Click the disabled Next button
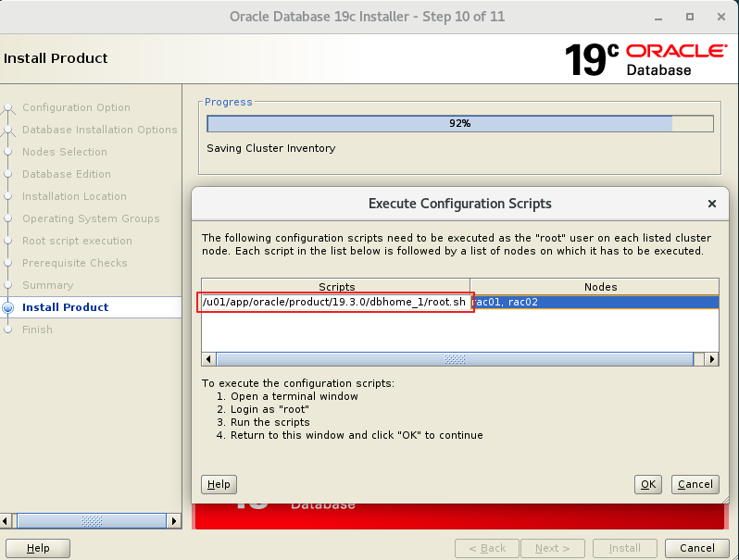This screenshot has width=739, height=560. [552, 548]
